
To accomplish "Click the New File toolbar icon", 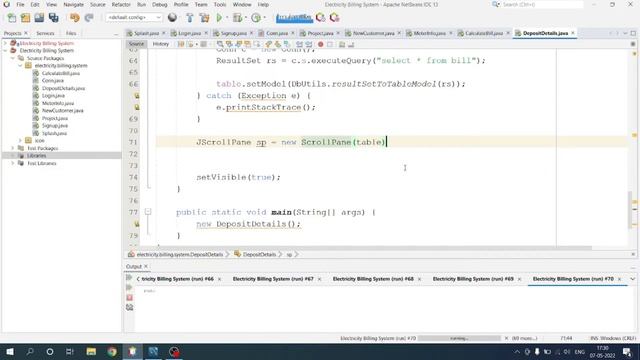I will [x=12, y=18].
